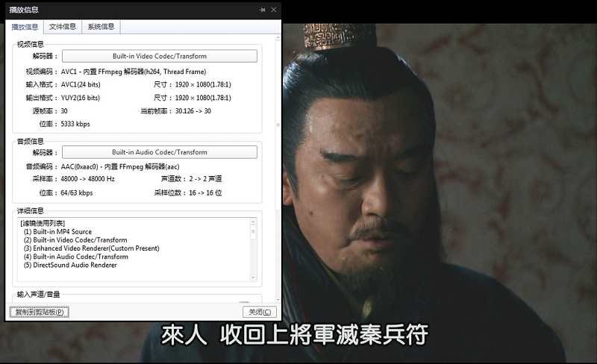Close the playback info panel with X icon
This screenshot has width=597, height=364.
274,10
